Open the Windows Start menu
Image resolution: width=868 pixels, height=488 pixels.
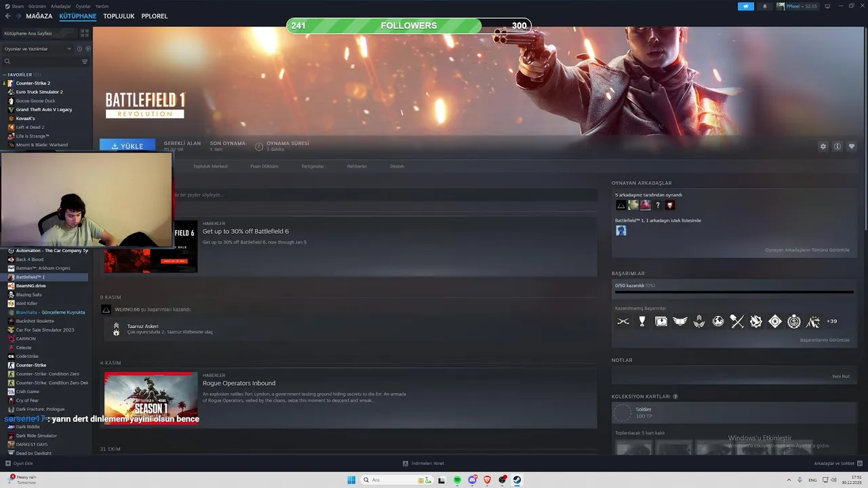(x=351, y=480)
